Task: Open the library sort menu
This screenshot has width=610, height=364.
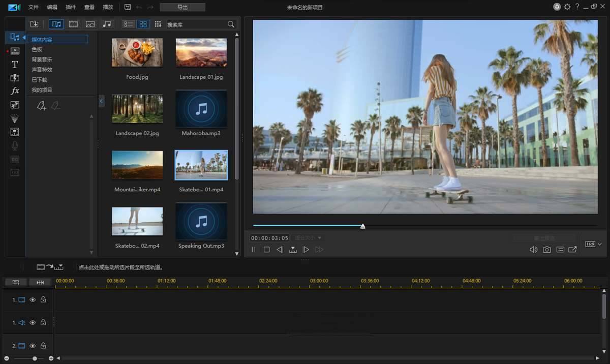Action: pyautogui.click(x=158, y=24)
